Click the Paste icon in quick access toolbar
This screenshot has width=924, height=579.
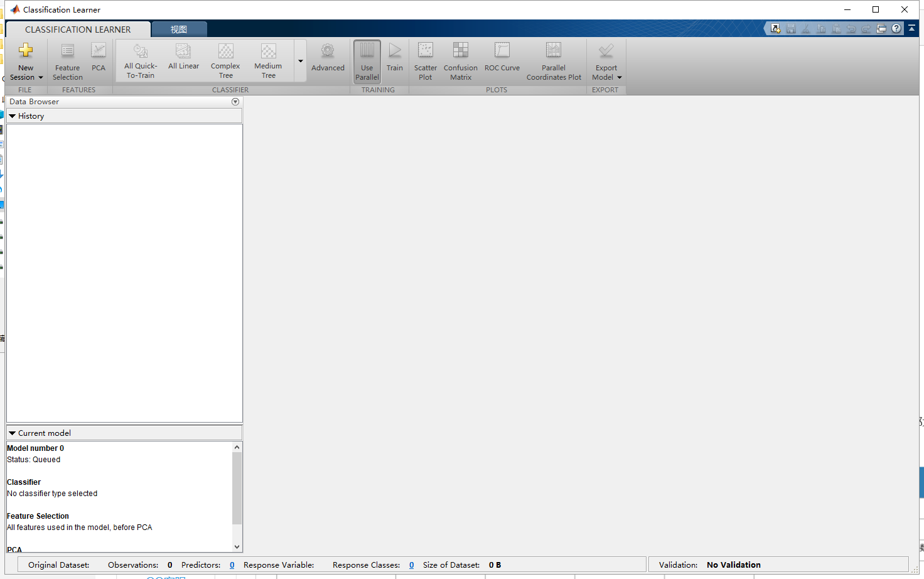pyautogui.click(x=836, y=29)
